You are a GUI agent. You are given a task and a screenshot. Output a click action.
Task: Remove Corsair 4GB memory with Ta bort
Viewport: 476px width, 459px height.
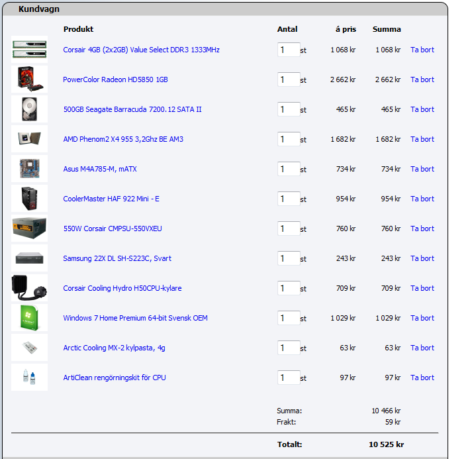click(x=422, y=50)
